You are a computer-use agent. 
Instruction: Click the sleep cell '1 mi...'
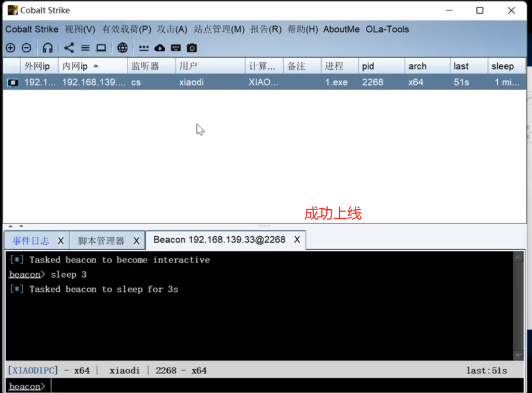(507, 83)
